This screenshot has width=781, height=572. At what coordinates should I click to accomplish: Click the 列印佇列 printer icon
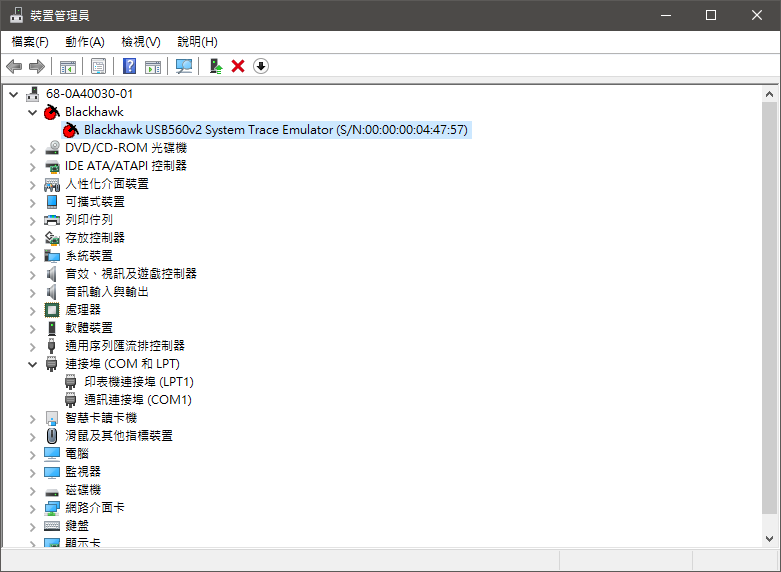pyautogui.click(x=52, y=220)
